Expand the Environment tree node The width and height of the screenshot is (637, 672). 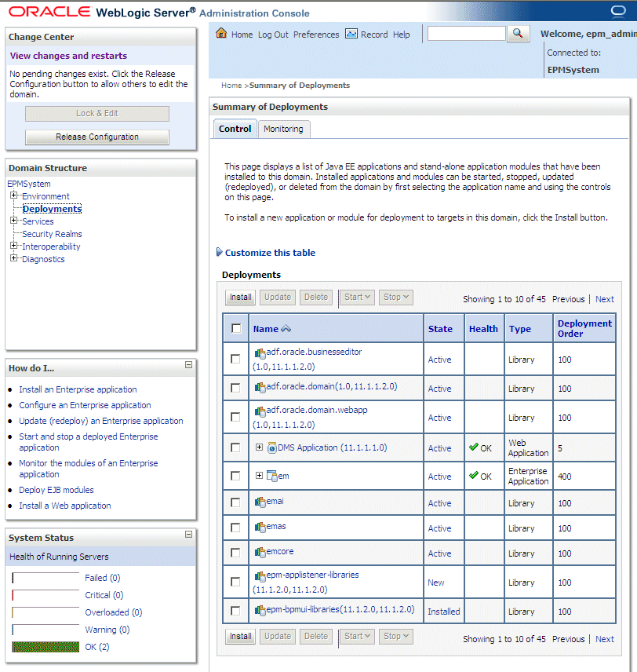point(13,195)
